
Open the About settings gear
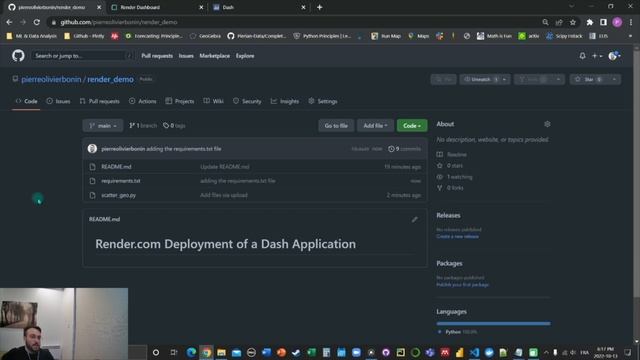tap(547, 124)
